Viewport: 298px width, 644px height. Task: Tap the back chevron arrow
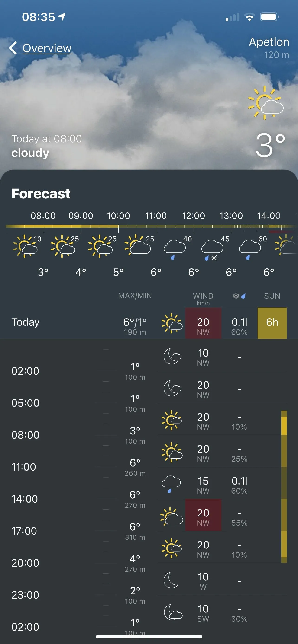coord(13,48)
